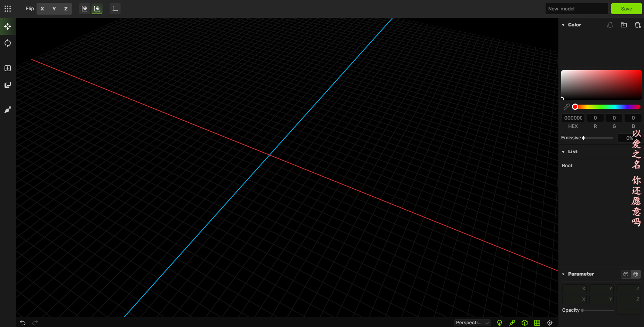The width and height of the screenshot is (644, 327).
Task: Delete colors with the trash icon
Action: pos(637,25)
